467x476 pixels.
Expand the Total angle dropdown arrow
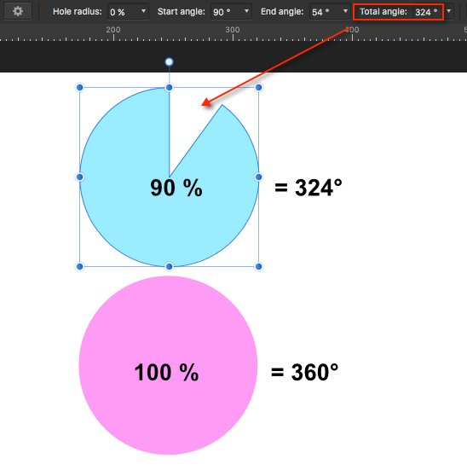pos(448,11)
